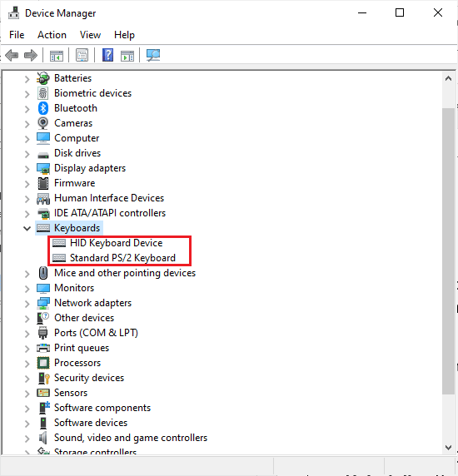
Task: Select the Software devices label
Action: tap(91, 423)
